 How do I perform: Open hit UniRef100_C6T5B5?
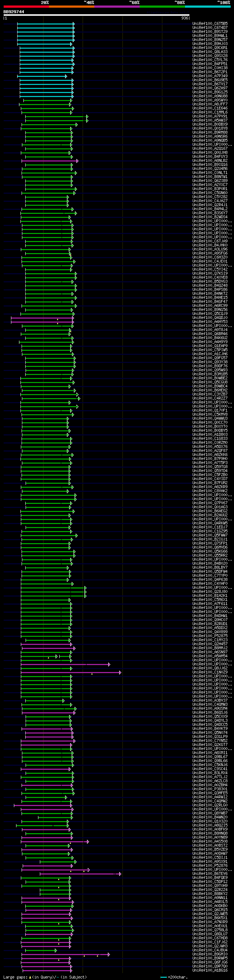click(x=210, y=23)
